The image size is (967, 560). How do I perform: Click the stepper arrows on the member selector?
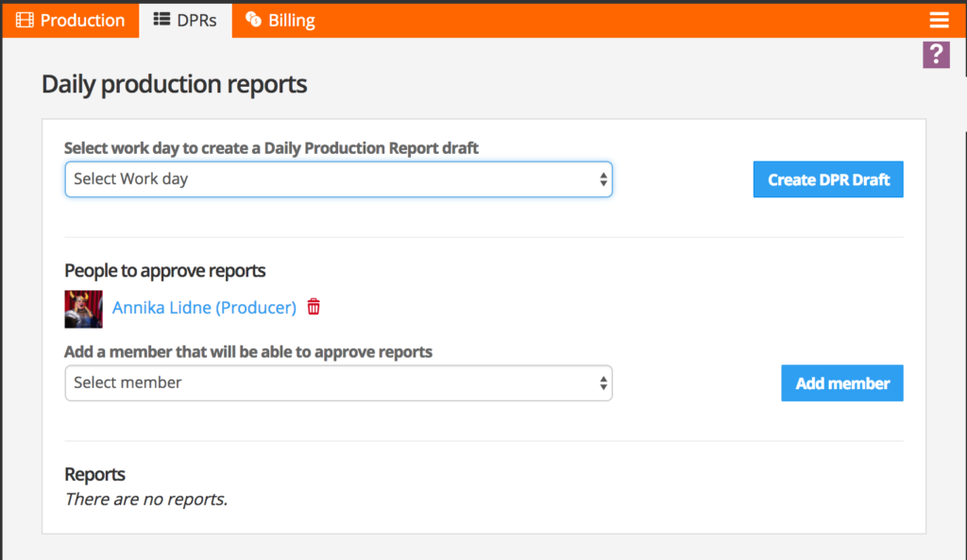602,382
